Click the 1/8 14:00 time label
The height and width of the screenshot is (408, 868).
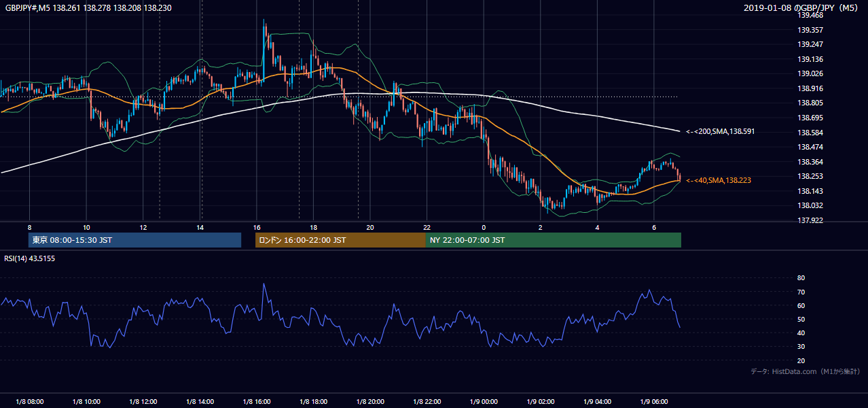point(200,402)
